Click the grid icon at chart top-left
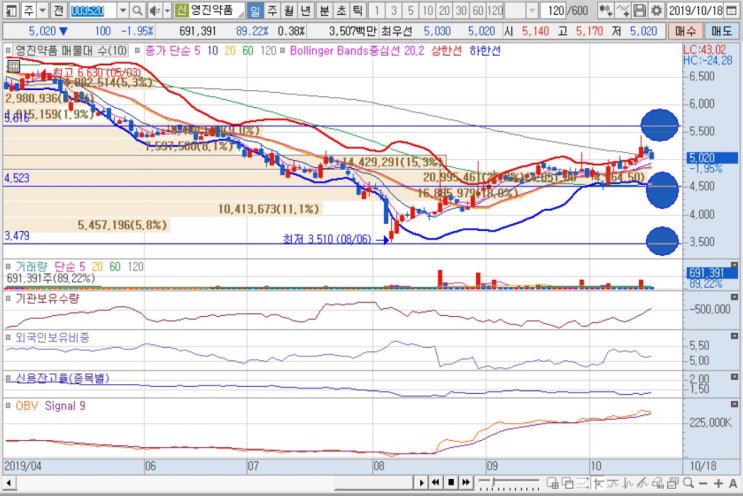743x496 pixels. (x=13, y=66)
